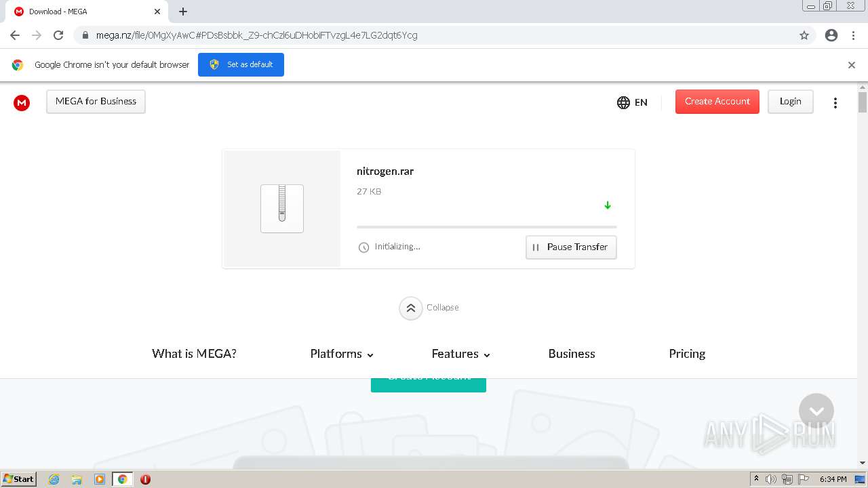
Task: Click the MEGA for Business button
Action: coord(96,102)
